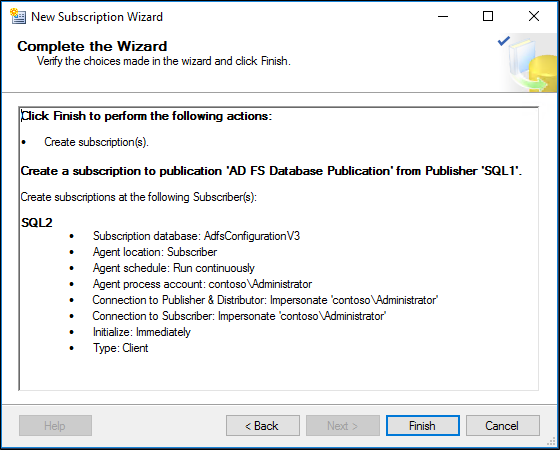Viewport: 560px width, 450px height.
Task: Click the disabled Next button
Action: click(x=342, y=425)
